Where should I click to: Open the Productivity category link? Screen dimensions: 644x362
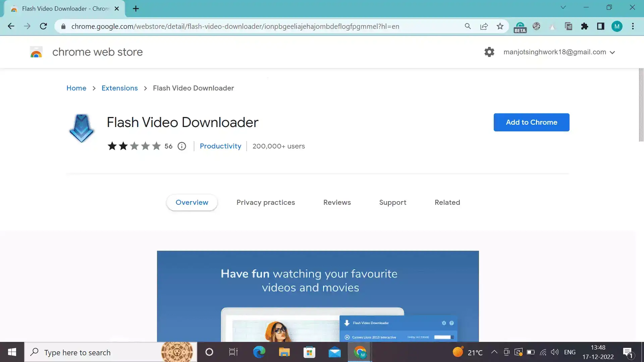(220, 146)
